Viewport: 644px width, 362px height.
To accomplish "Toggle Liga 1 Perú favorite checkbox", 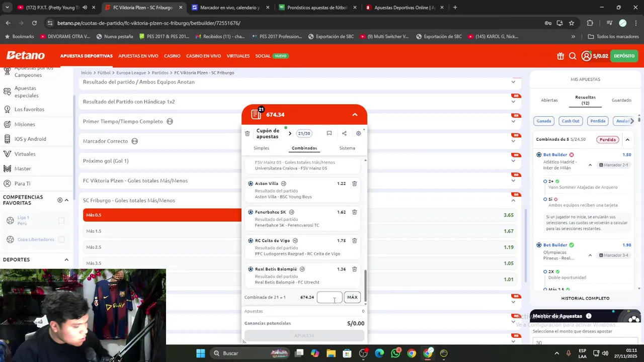I will pos(61,220).
